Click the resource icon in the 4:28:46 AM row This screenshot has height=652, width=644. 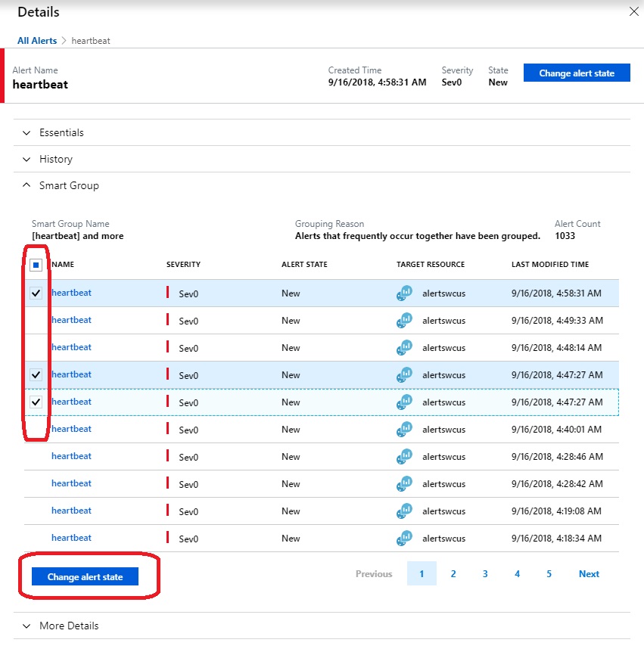pos(405,457)
